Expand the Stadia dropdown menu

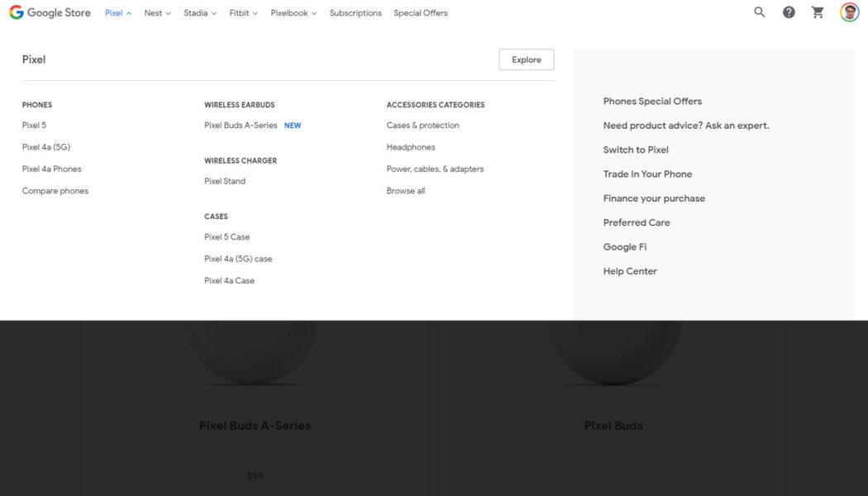pyautogui.click(x=200, y=13)
